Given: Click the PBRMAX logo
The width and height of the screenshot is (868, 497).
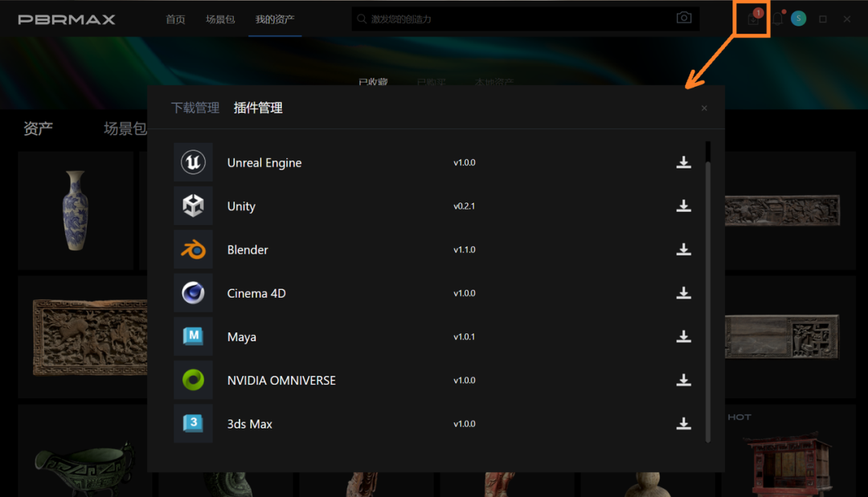Looking at the screenshot, I should [67, 19].
